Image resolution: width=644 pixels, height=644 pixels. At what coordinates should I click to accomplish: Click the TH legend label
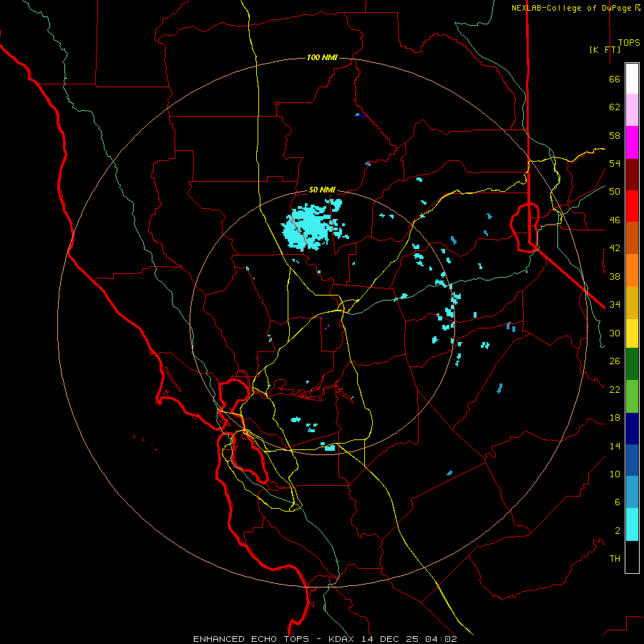pyautogui.click(x=615, y=559)
